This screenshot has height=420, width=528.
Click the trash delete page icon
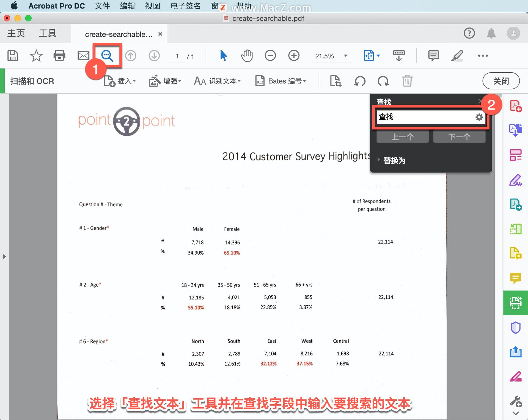407,81
